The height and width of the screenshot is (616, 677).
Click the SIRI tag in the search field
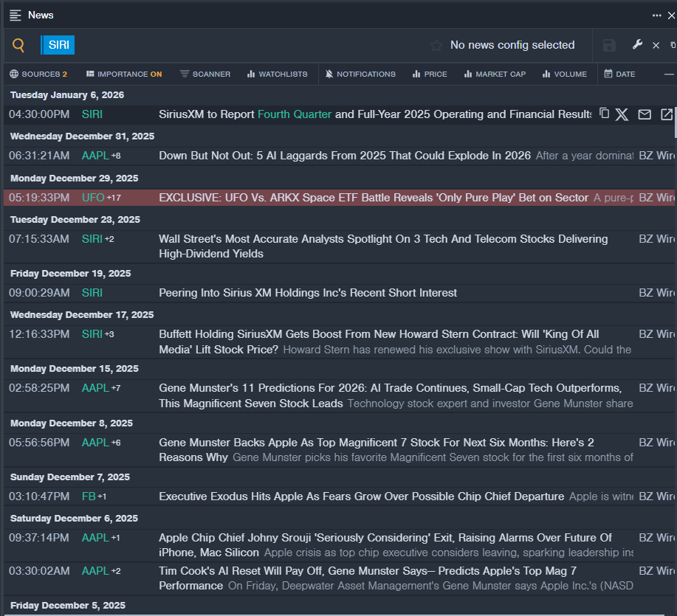pyautogui.click(x=58, y=45)
